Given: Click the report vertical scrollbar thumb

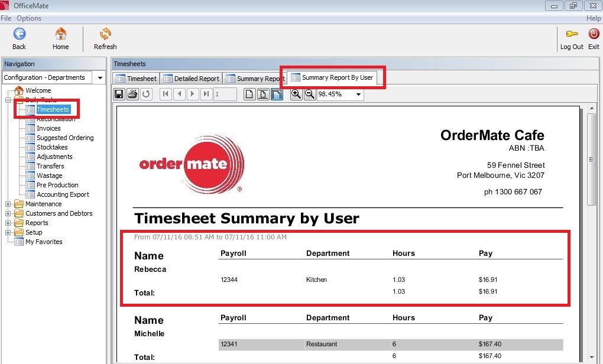Looking at the screenshot, I should click(x=591, y=160).
